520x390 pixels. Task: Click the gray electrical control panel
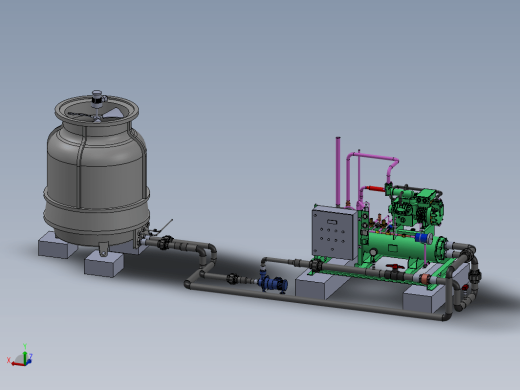point(334,233)
